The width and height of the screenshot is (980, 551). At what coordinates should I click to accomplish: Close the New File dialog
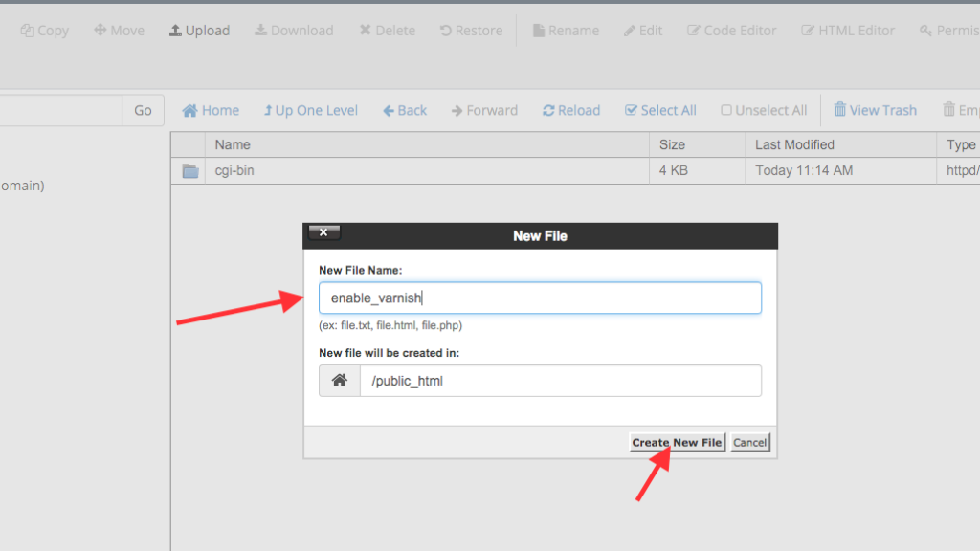point(323,232)
